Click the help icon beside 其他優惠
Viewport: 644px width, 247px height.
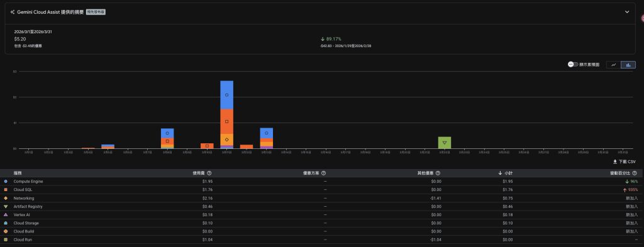tap(438, 173)
